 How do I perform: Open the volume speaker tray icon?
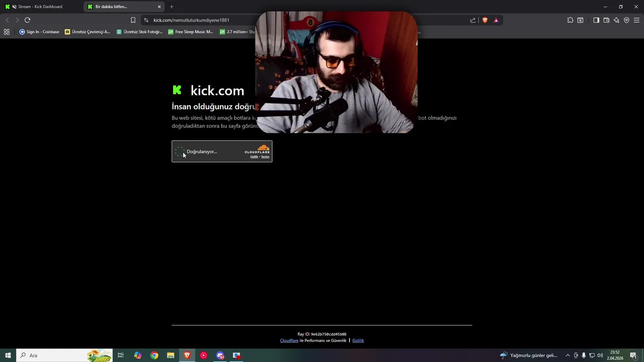click(600, 355)
